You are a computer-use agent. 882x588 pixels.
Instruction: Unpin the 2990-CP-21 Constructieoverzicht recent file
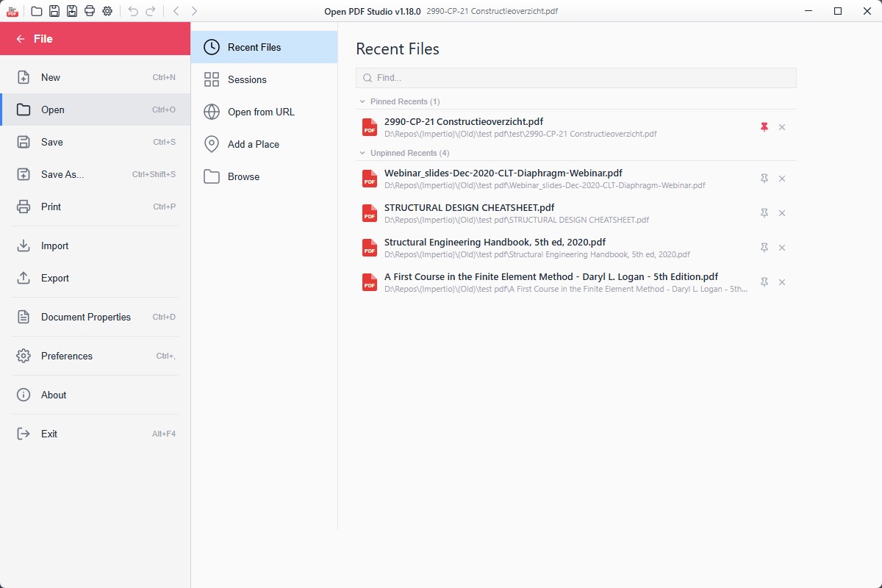tap(764, 126)
